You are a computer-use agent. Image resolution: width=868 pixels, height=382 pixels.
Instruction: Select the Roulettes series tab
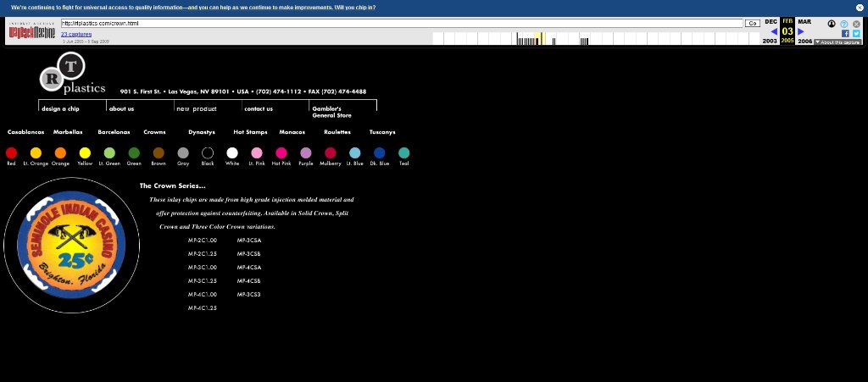[x=337, y=132]
